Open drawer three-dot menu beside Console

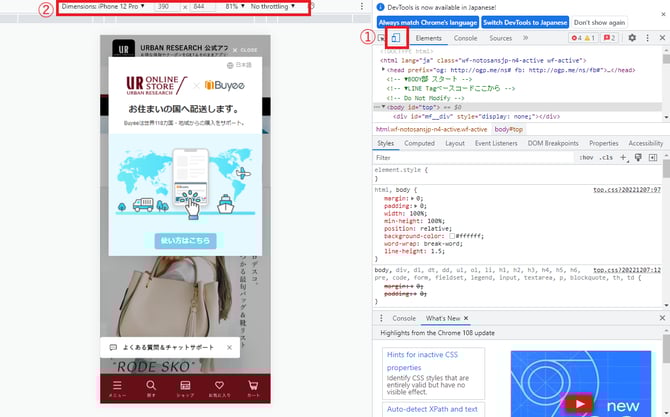tap(381, 318)
